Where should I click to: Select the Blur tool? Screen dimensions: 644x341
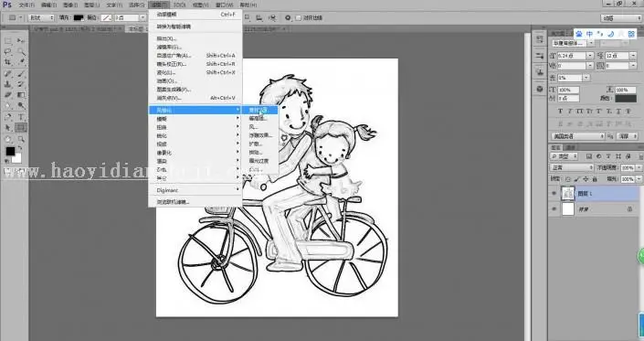pos(8,105)
